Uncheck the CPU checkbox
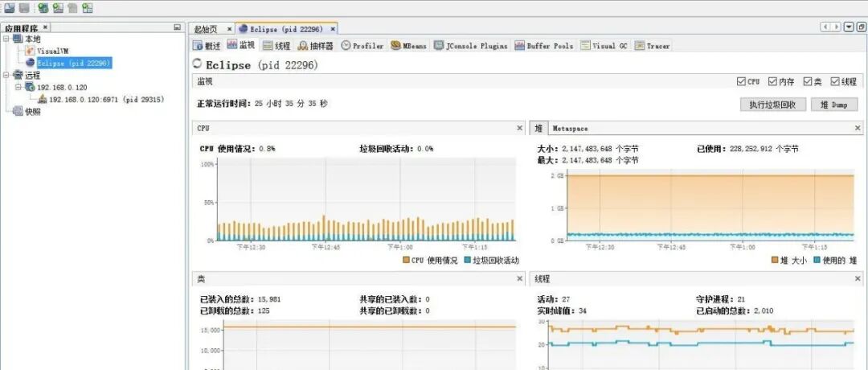 tap(741, 81)
